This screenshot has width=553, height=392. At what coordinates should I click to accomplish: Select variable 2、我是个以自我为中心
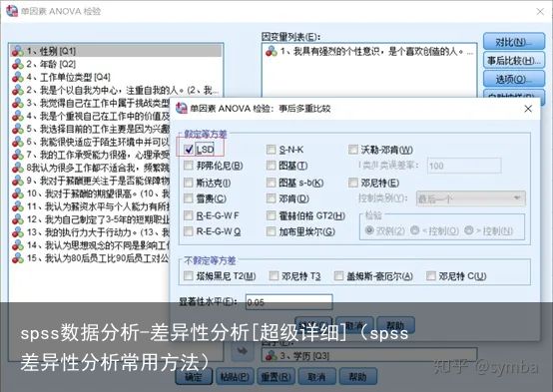[x=117, y=90]
